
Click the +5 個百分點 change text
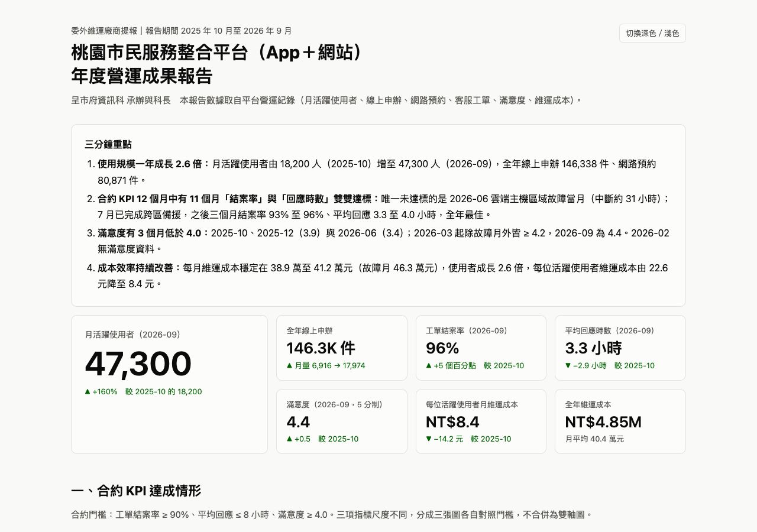tap(475, 366)
